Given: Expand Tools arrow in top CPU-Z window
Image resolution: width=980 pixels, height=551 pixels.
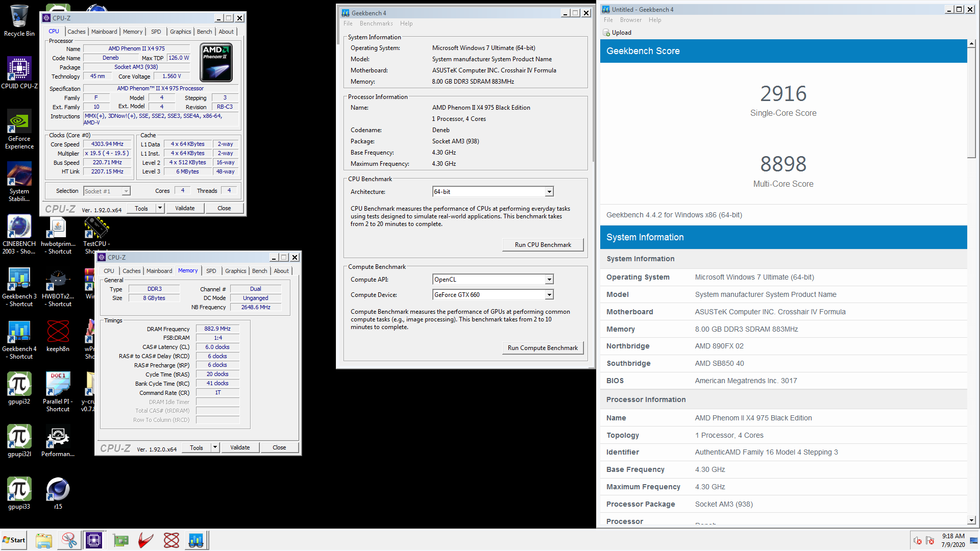Looking at the screenshot, I should (x=160, y=208).
